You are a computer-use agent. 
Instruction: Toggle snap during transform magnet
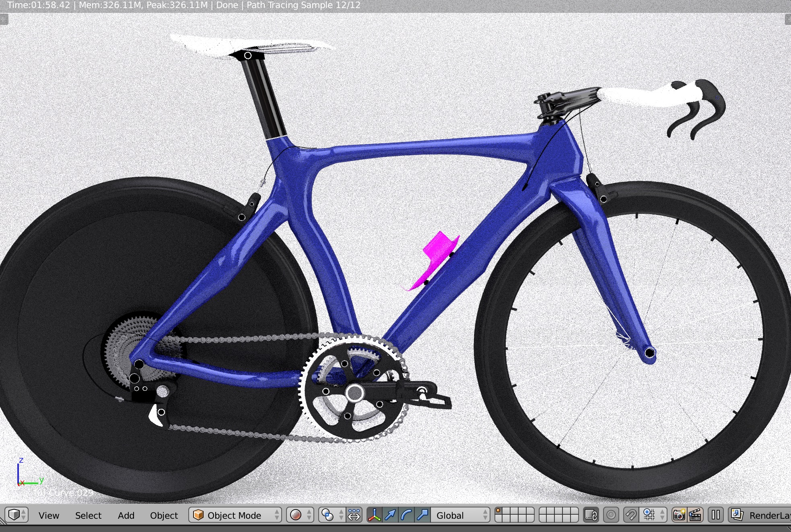(630, 515)
